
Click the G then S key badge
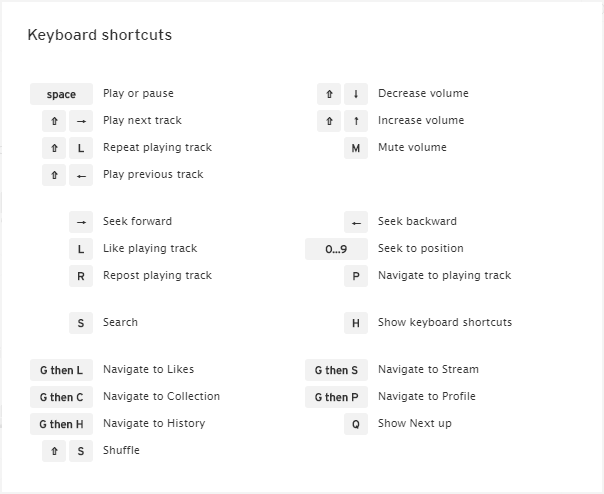click(x=336, y=370)
